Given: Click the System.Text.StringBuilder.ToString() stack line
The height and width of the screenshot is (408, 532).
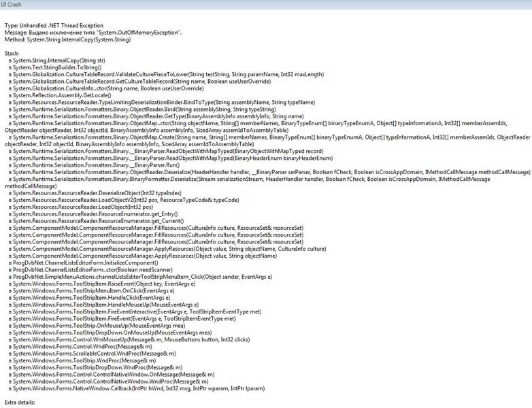Looking at the screenshot, I should point(55,67).
